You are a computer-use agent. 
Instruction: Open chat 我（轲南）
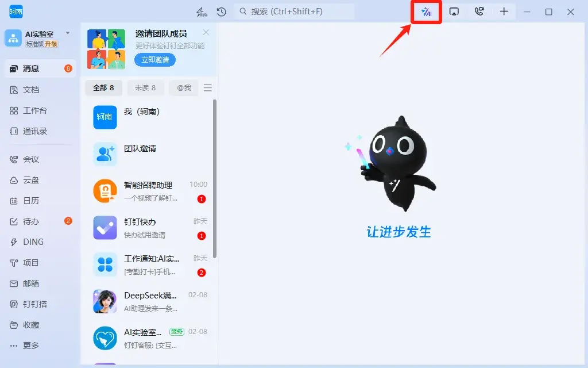tap(149, 117)
